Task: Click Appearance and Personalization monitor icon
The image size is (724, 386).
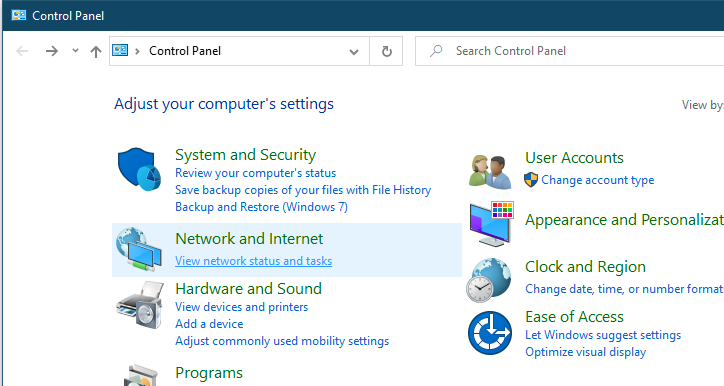Action: pyautogui.click(x=491, y=223)
